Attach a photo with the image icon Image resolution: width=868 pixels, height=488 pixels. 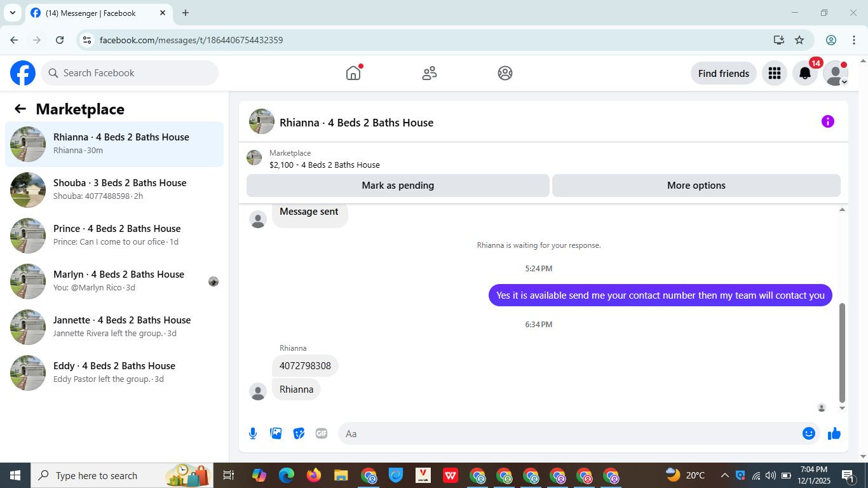click(x=276, y=433)
